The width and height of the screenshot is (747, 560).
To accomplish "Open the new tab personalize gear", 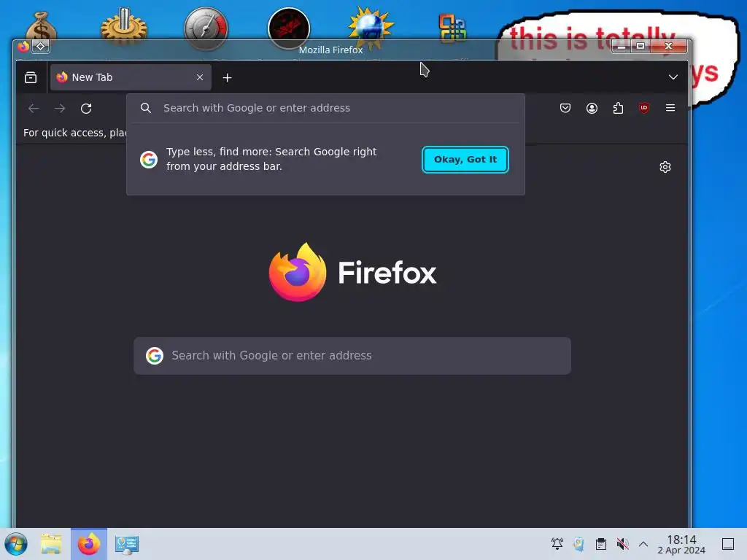I will [665, 167].
